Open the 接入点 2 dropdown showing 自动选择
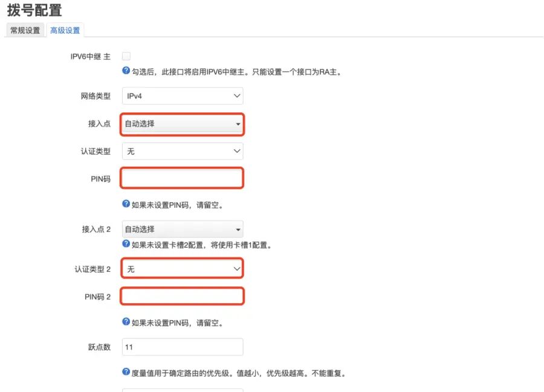The width and height of the screenshot is (544, 392). click(x=183, y=229)
